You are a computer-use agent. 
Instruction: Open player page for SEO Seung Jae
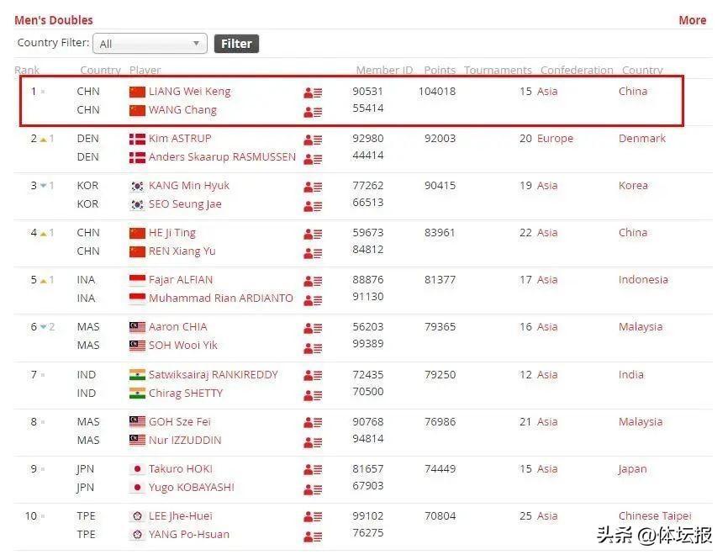[188, 204]
